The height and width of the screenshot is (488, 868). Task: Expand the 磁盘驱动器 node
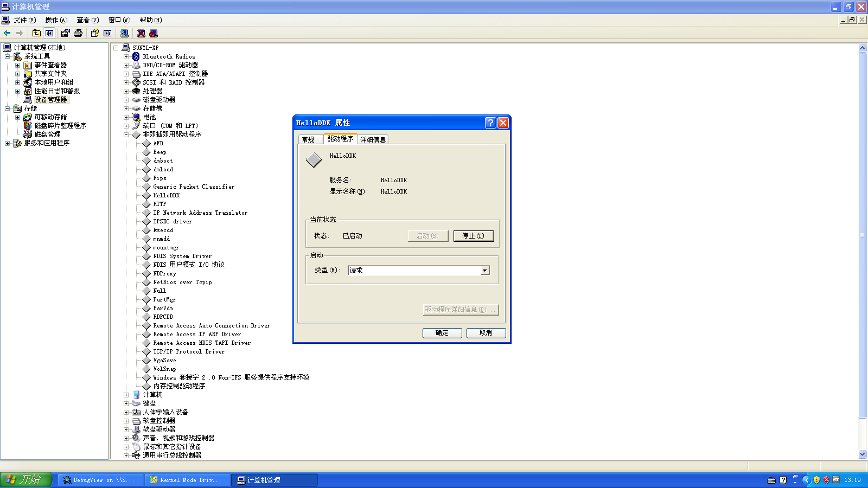(126, 100)
